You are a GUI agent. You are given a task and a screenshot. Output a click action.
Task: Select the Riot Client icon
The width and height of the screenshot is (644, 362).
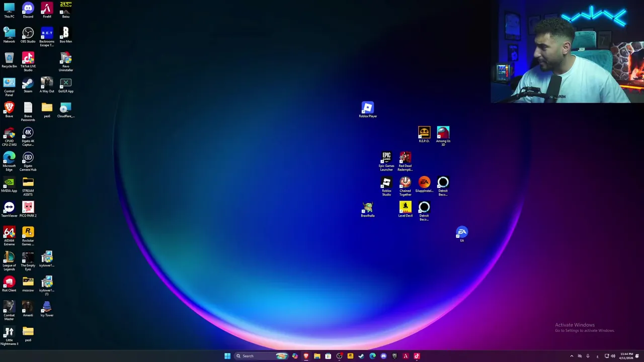(9, 284)
